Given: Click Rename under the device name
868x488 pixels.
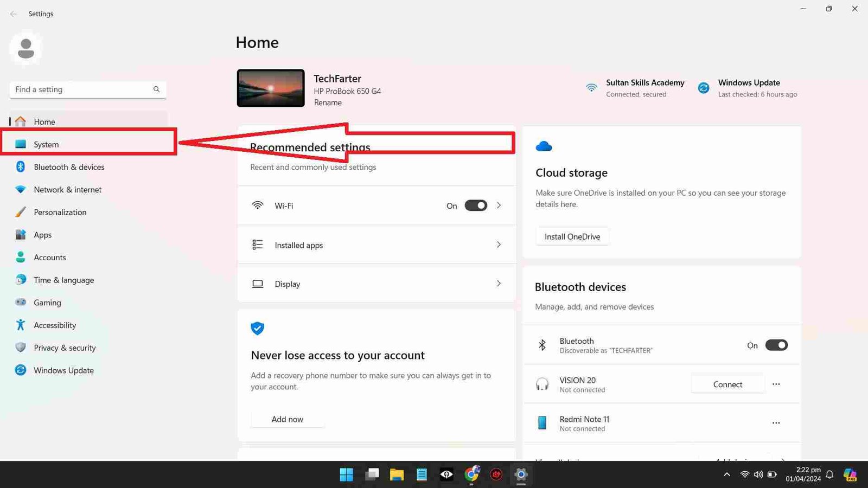Looking at the screenshot, I should 328,102.
